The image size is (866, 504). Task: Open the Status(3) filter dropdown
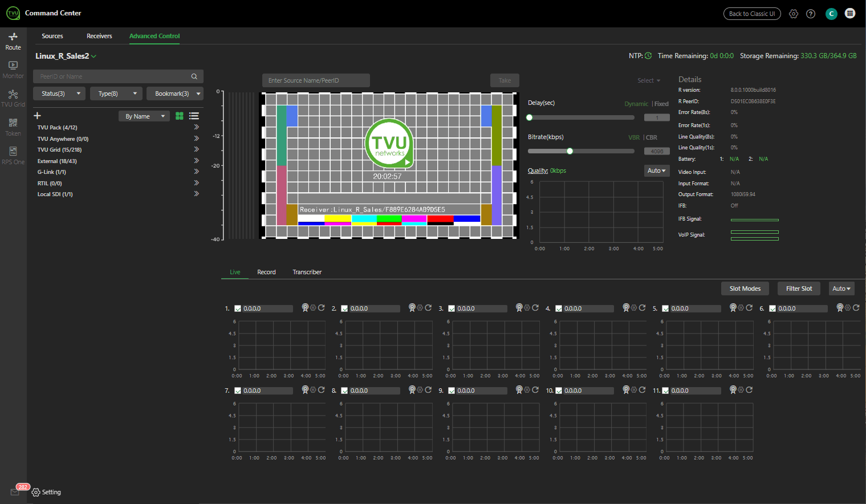59,94
